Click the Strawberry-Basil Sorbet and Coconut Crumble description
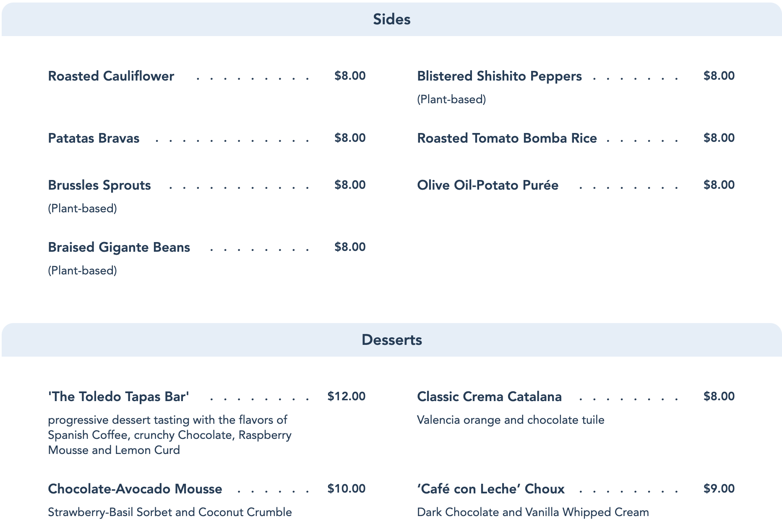The height and width of the screenshot is (532, 782). (x=170, y=512)
